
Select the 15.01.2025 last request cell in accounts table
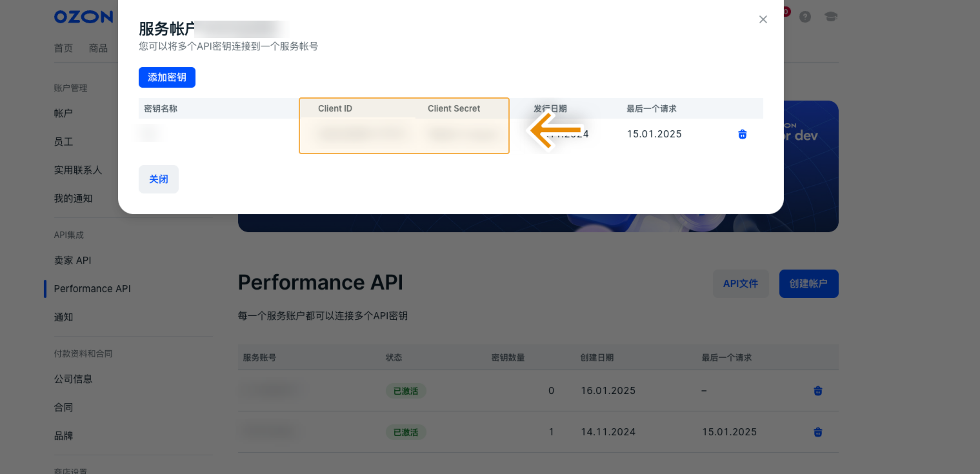[729, 432]
